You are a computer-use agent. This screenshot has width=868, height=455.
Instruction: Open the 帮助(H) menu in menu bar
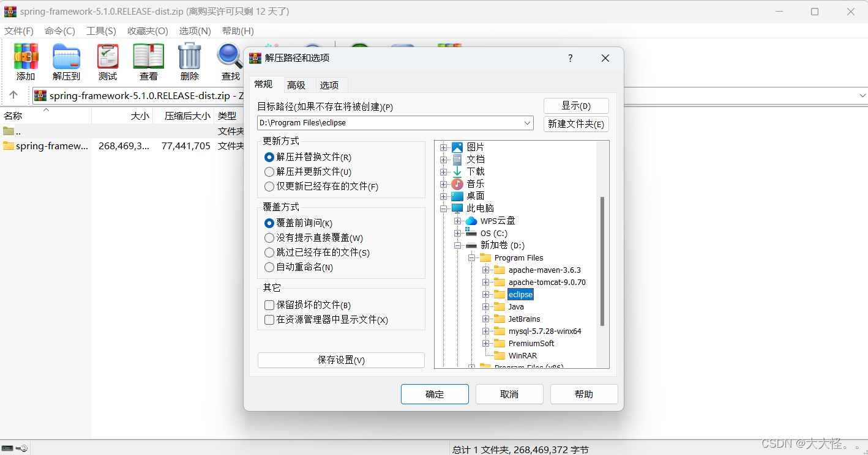point(238,31)
